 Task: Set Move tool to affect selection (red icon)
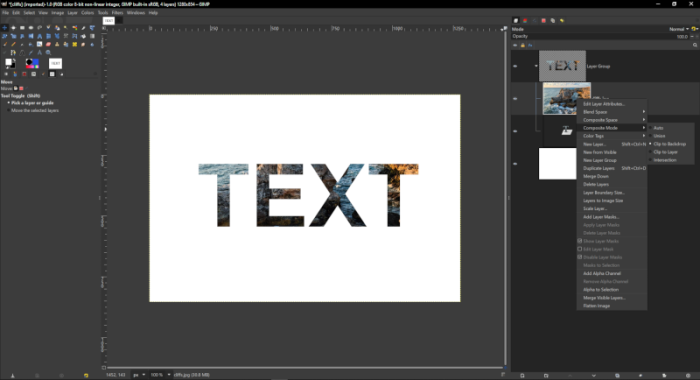tap(21, 88)
